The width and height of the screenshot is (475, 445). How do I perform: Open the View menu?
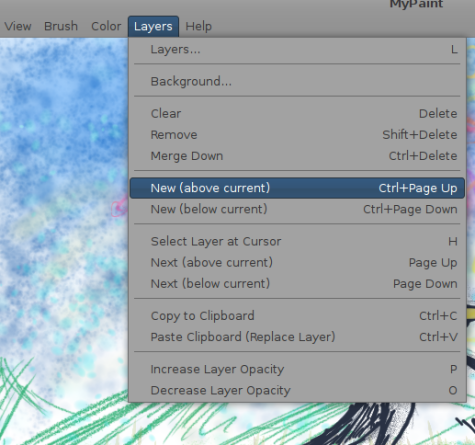click(18, 26)
